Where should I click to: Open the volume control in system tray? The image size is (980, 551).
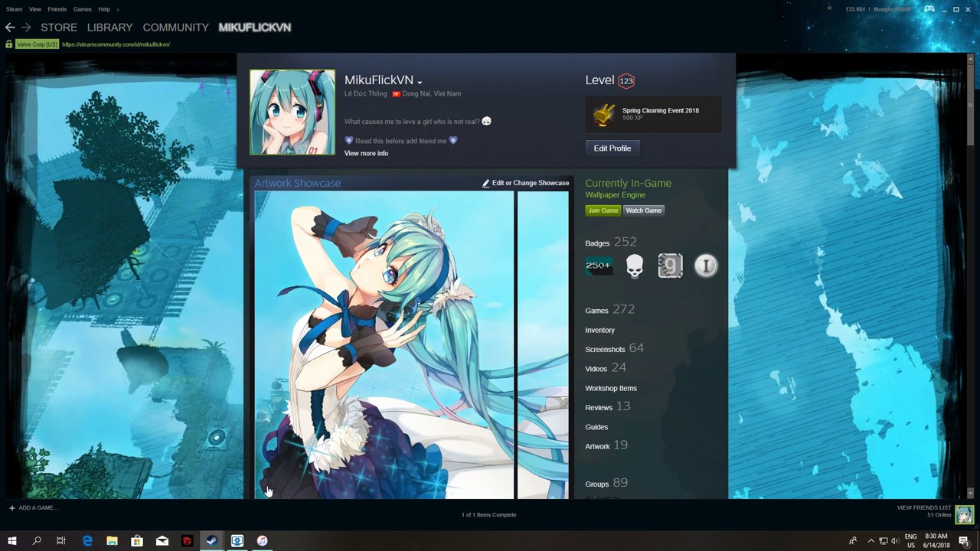pyautogui.click(x=894, y=541)
